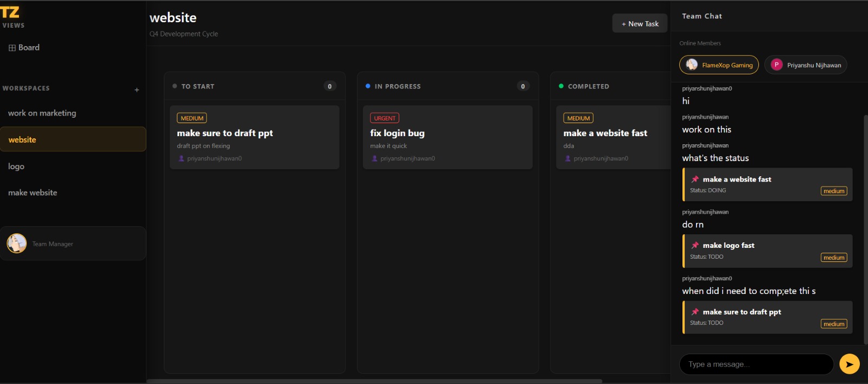Open the make website workspace

(33, 193)
